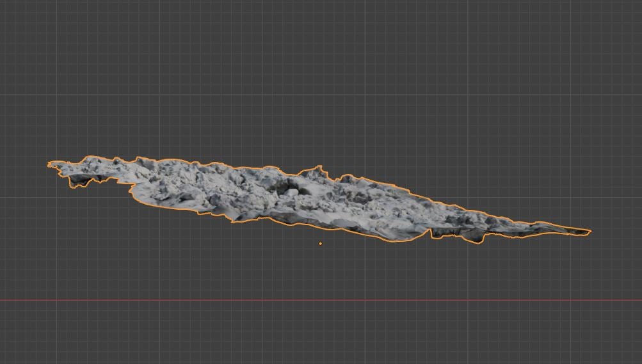642x364 pixels.
Task: Deselect by clicking empty grid above the mesh
Action: point(320,77)
